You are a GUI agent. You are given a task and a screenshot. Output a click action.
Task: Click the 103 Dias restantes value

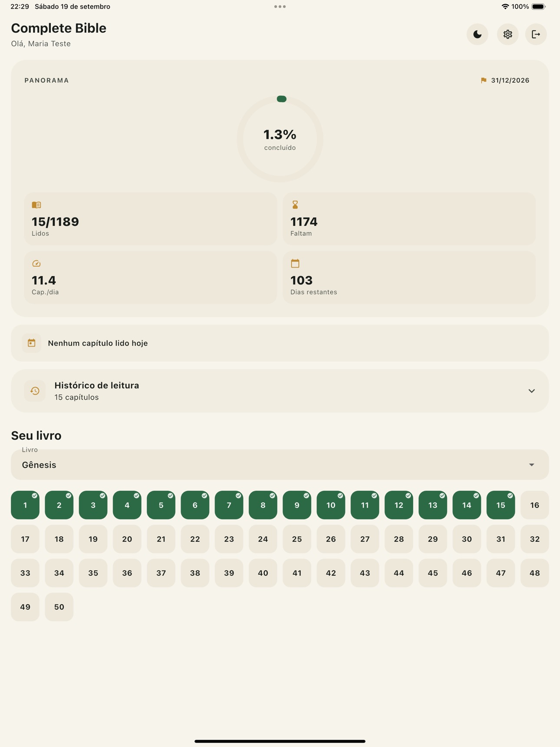pos(301,281)
